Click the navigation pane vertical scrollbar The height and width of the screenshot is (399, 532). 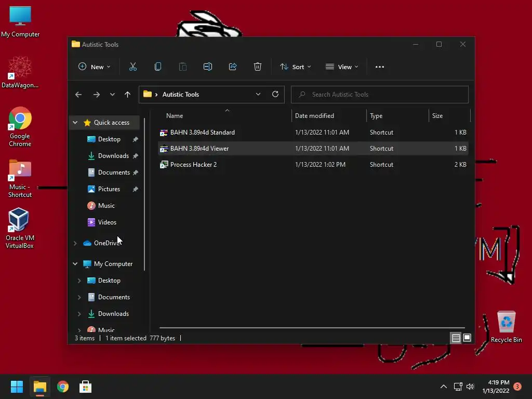point(144,194)
